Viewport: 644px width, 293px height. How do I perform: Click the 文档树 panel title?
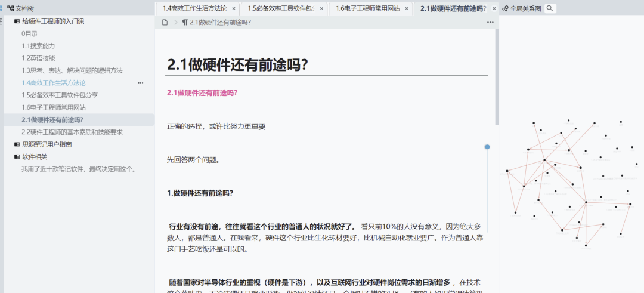[24, 8]
